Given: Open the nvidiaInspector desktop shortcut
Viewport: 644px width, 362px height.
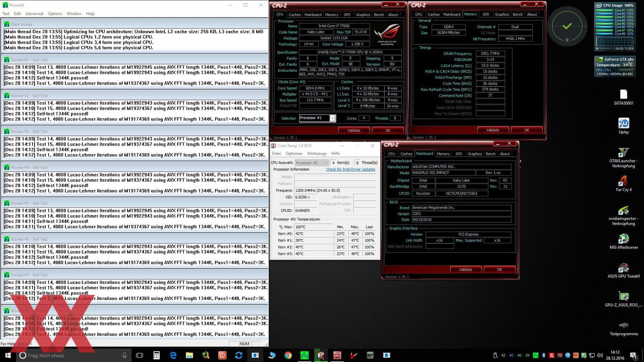Looking at the screenshot, I should (x=624, y=216).
